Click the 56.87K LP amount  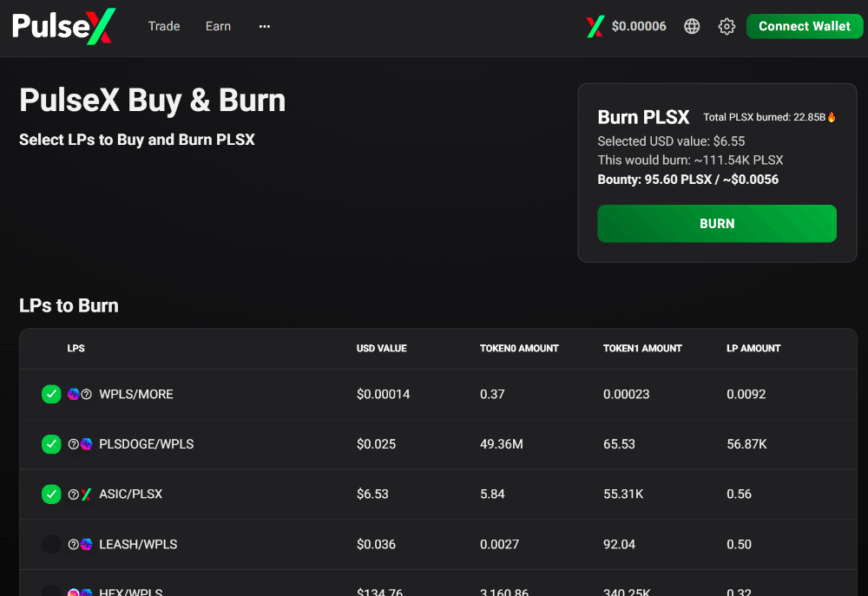click(x=746, y=444)
